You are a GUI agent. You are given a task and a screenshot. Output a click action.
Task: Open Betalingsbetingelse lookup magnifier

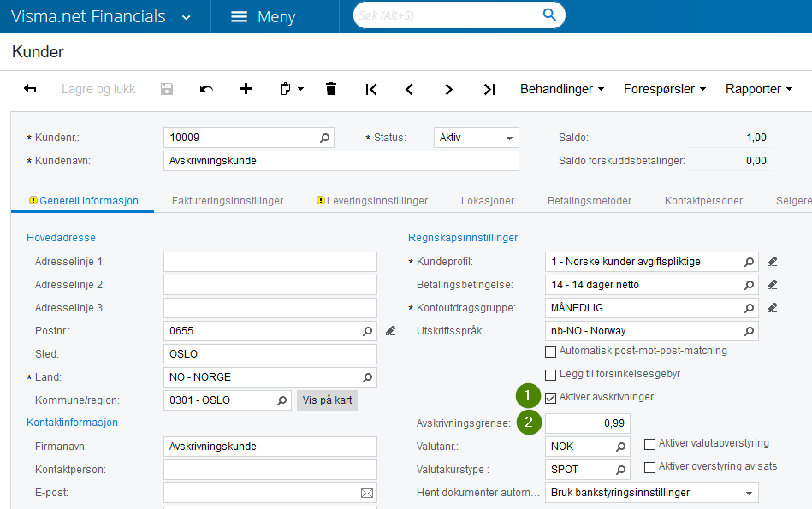click(x=750, y=285)
